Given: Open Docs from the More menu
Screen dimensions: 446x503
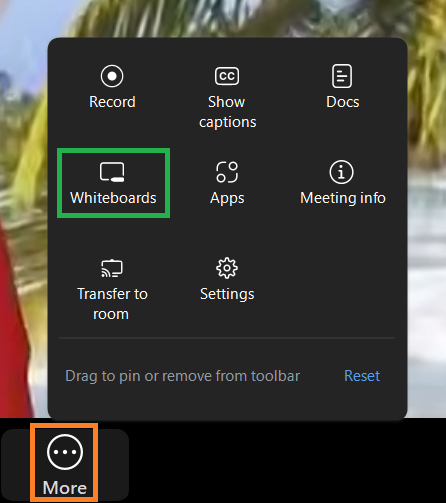Looking at the screenshot, I should (x=342, y=87).
